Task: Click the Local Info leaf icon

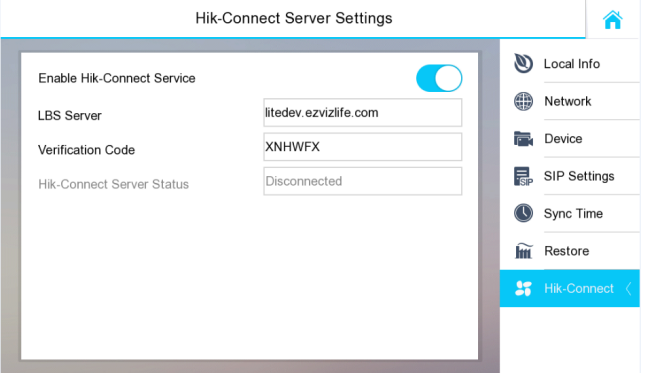Action: pyautogui.click(x=523, y=64)
